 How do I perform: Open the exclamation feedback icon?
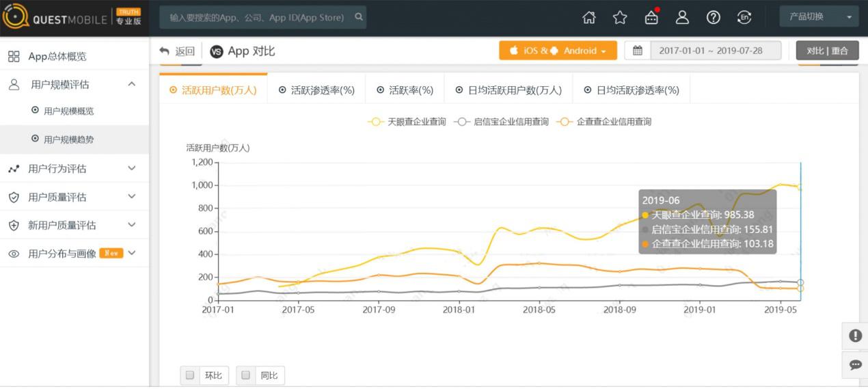click(x=855, y=336)
